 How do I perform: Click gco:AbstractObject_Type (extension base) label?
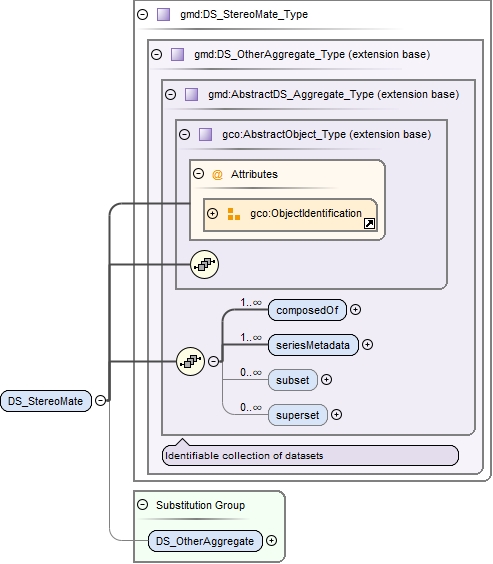click(x=327, y=134)
